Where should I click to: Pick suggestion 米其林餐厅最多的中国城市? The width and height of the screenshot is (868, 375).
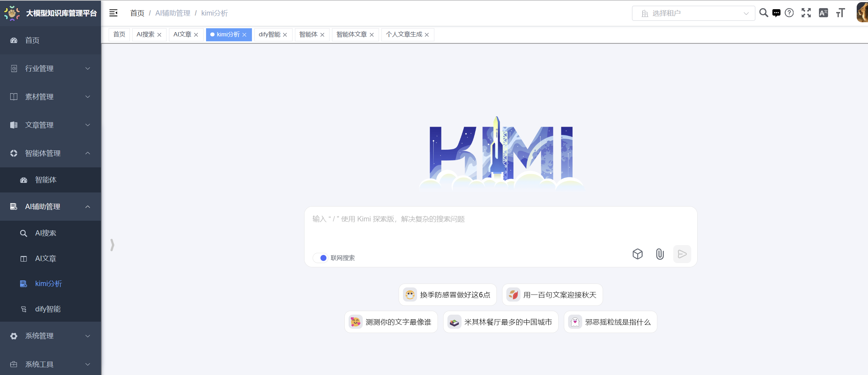pyautogui.click(x=501, y=322)
